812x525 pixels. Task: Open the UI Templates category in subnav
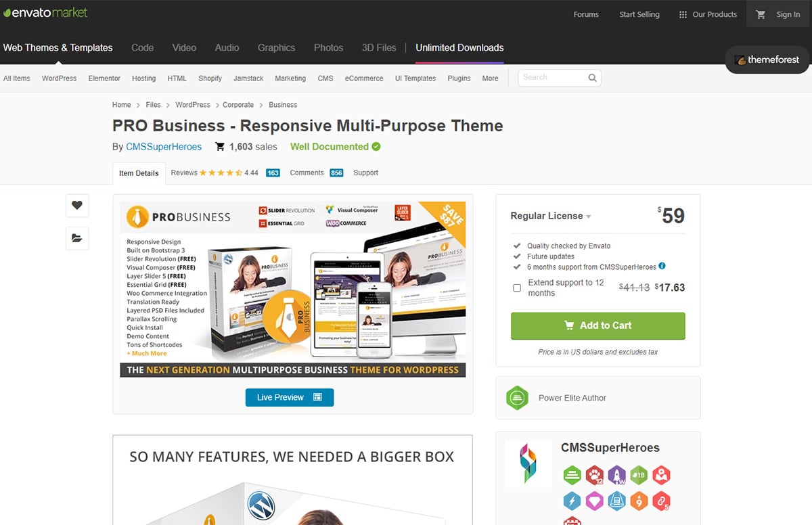click(x=415, y=78)
